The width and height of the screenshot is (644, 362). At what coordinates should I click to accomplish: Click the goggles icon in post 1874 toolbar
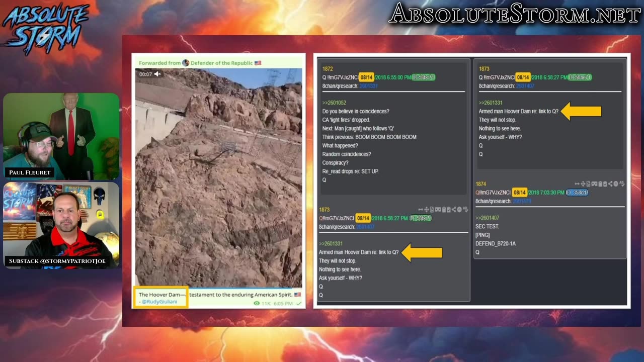tap(594, 184)
